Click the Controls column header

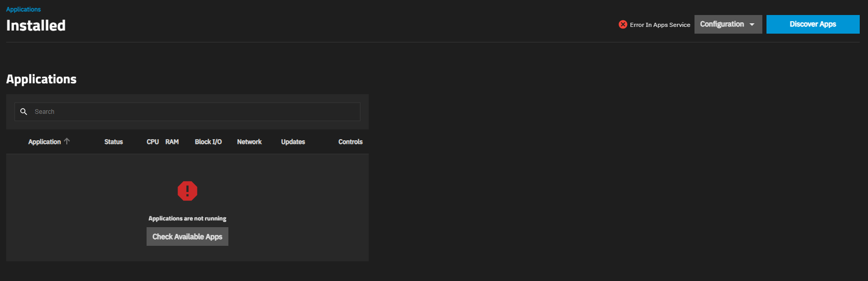(x=351, y=142)
